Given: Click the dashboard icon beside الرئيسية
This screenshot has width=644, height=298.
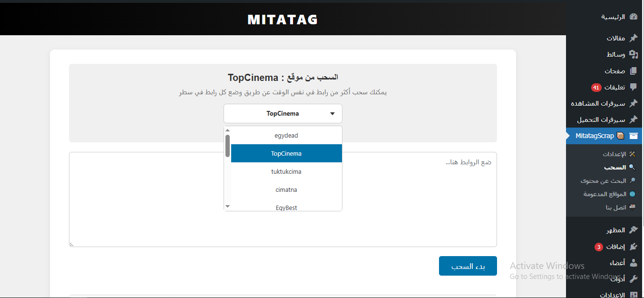Looking at the screenshot, I should coord(633,17).
